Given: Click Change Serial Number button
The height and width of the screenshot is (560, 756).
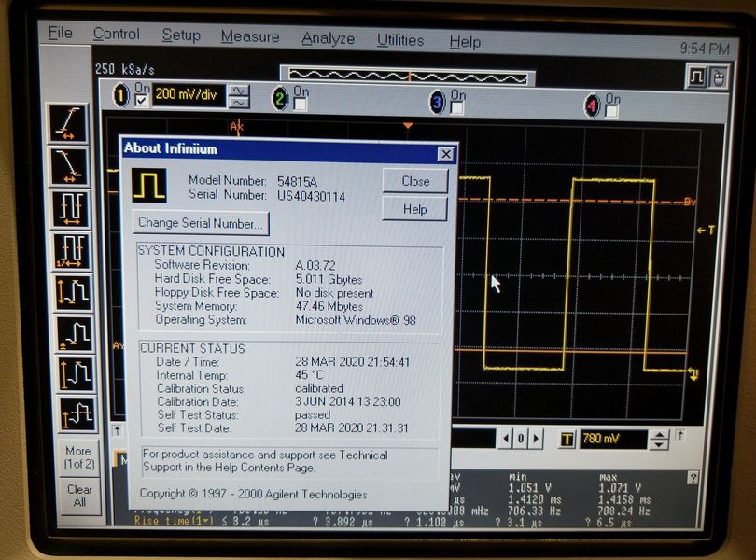Looking at the screenshot, I should pos(201,223).
